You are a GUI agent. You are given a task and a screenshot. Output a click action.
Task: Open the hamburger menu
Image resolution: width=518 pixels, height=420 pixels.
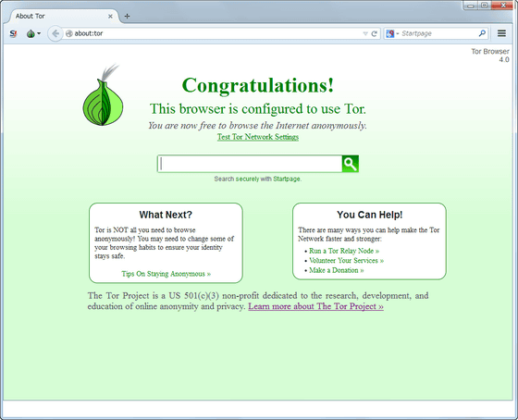tap(501, 33)
